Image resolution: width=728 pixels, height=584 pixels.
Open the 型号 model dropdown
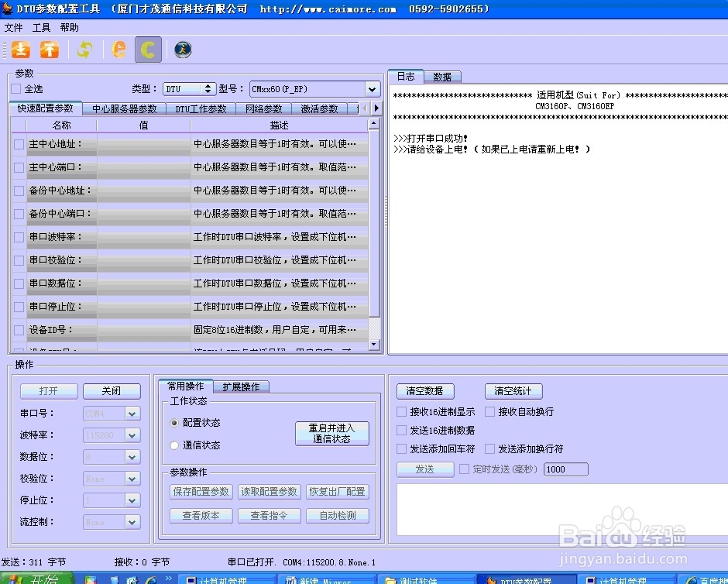click(x=372, y=88)
